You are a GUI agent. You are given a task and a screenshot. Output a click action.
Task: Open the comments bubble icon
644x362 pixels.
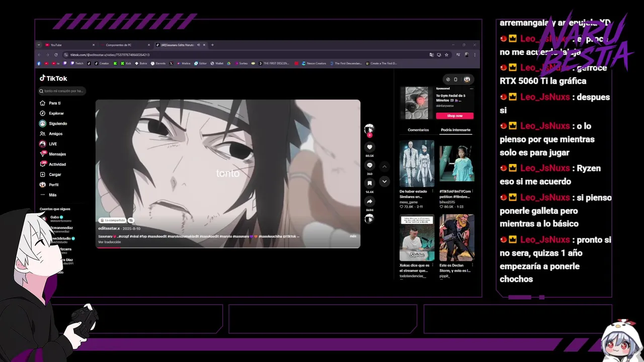(x=369, y=165)
